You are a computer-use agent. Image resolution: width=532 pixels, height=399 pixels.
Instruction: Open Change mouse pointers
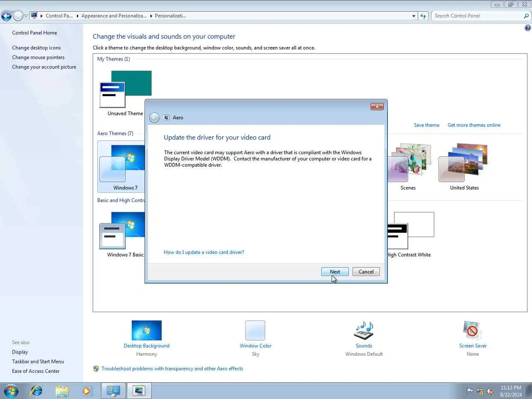38,57
